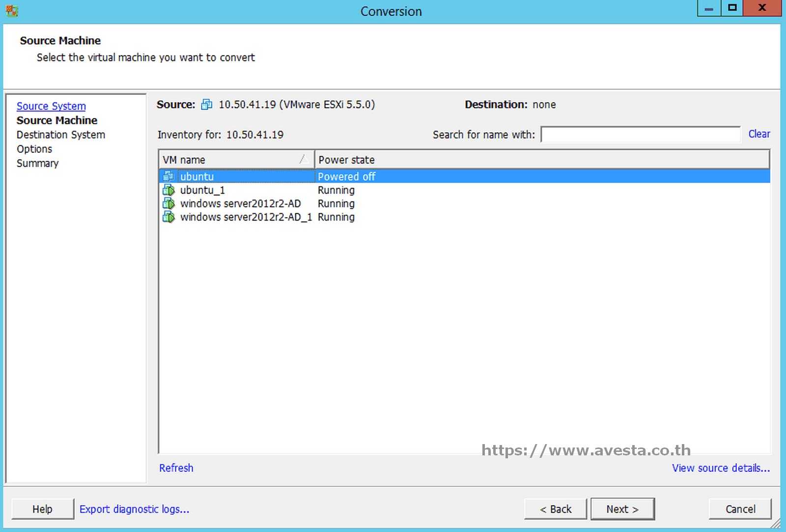The width and height of the screenshot is (786, 532).
Task: Click Clear next to the search box
Action: pos(759,134)
